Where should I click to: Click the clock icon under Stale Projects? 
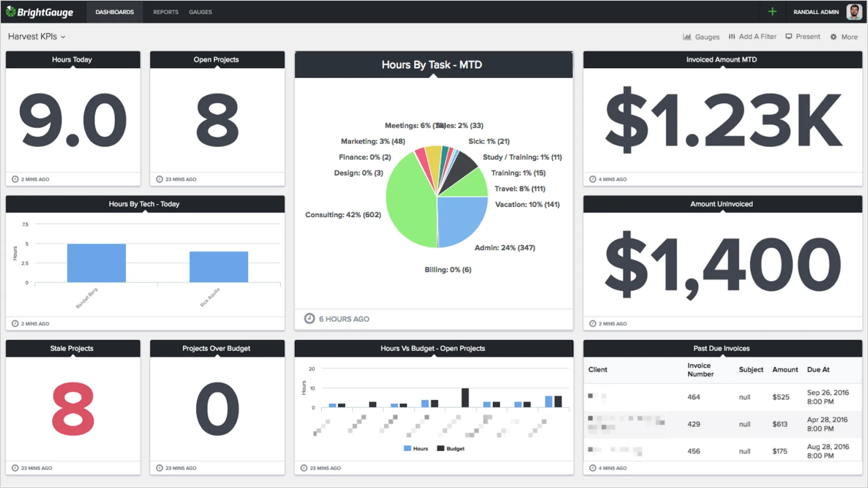15,468
